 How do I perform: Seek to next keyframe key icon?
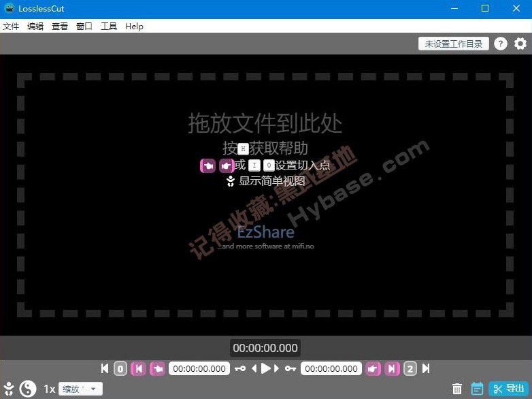point(290,368)
